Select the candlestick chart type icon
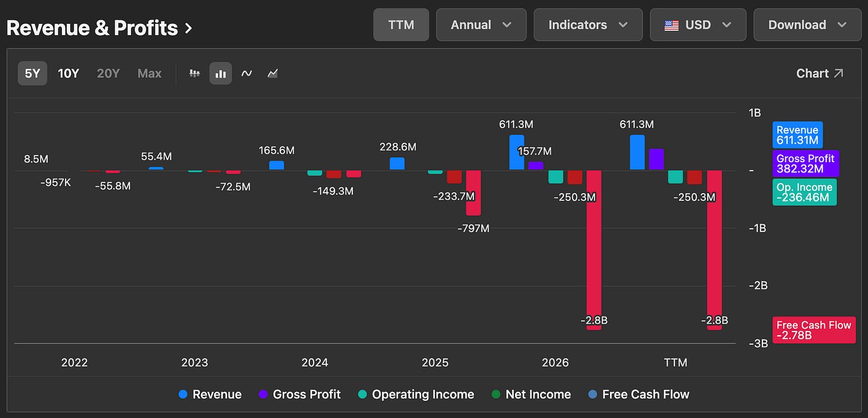Image resolution: width=868 pixels, height=418 pixels. tap(194, 73)
